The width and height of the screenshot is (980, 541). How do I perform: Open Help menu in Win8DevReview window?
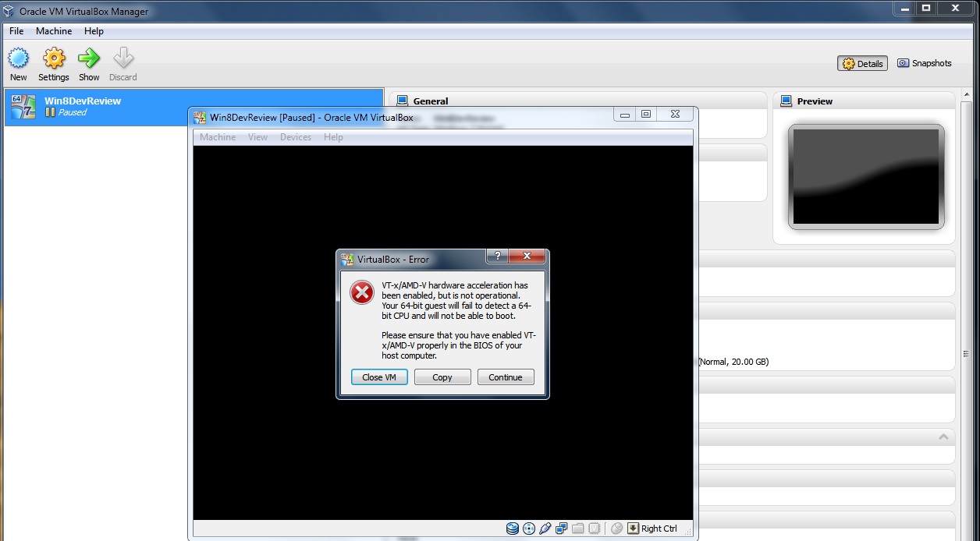pyautogui.click(x=333, y=137)
